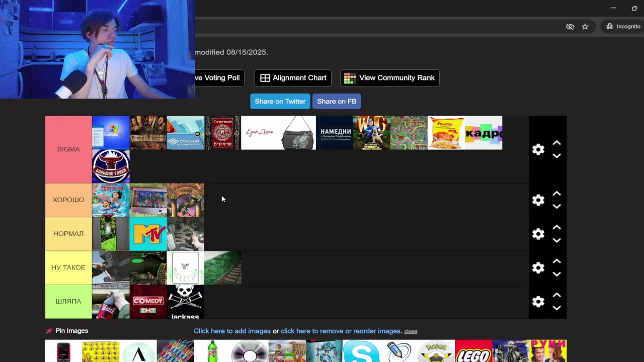Move НОРМАЛ tier down with chevron
Image resolution: width=644 pixels, height=362 pixels.
tap(556, 240)
